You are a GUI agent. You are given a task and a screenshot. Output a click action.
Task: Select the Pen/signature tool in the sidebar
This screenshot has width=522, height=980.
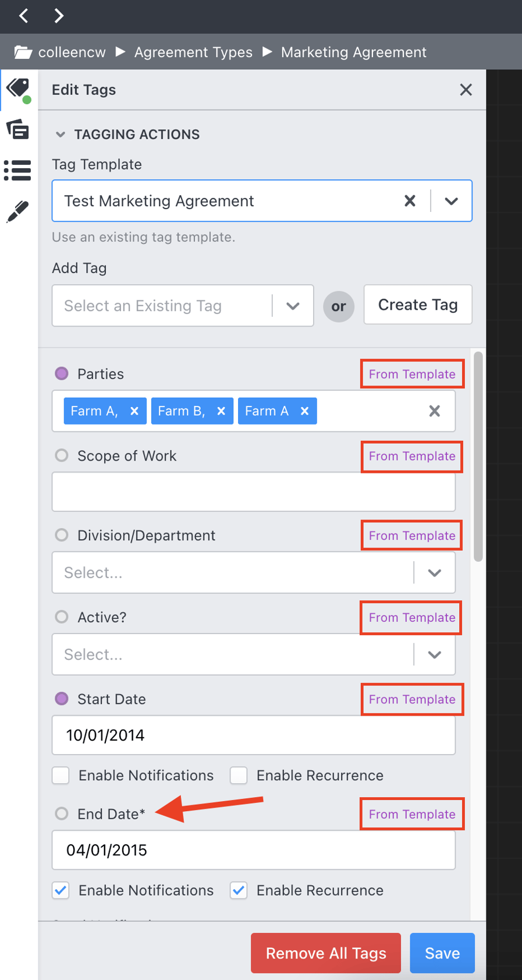[17, 211]
